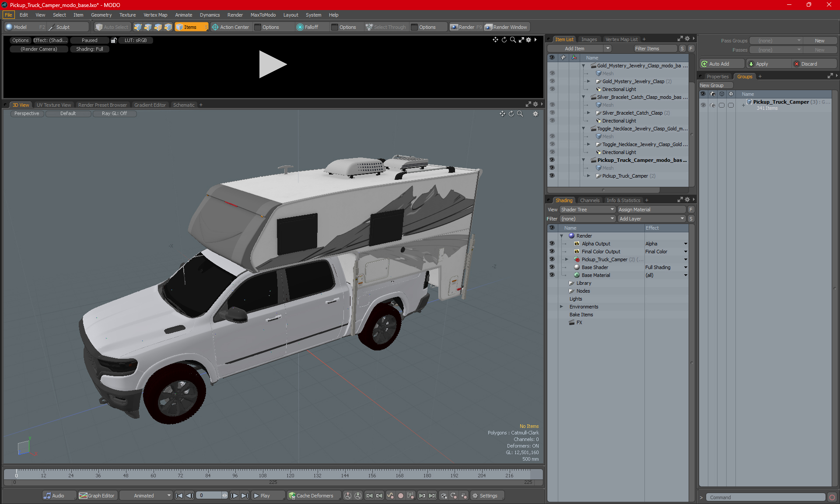
Task: Click 3D viewport rotate view icon
Action: click(x=511, y=114)
